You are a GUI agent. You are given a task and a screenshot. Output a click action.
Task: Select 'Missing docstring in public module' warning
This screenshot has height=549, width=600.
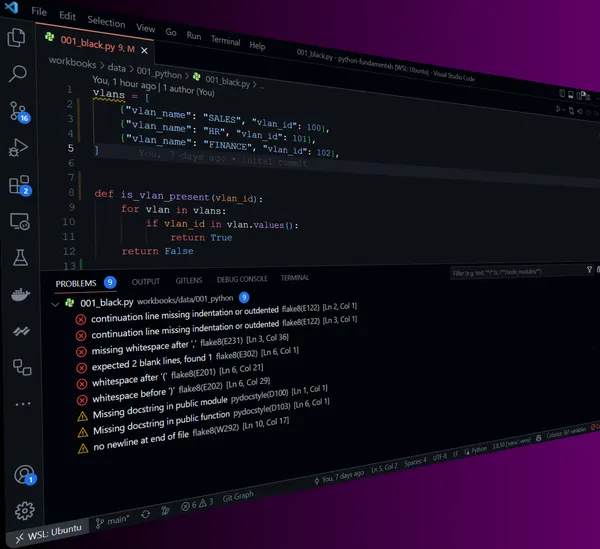pyautogui.click(x=203, y=403)
